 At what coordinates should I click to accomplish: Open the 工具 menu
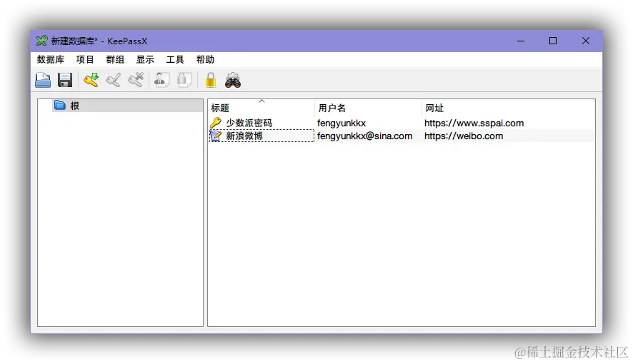pos(175,60)
